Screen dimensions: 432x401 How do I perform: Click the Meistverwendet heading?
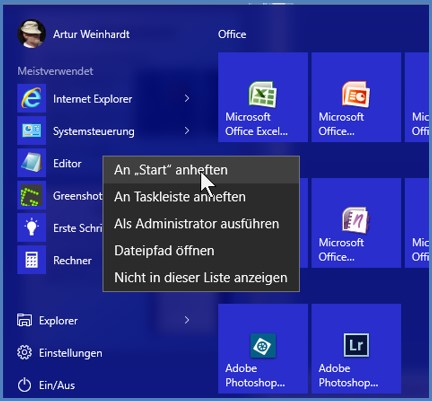tap(55, 71)
